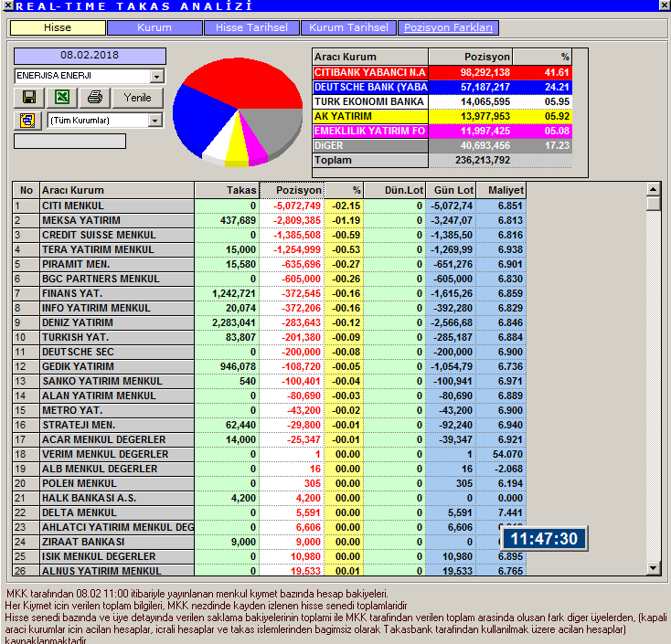Switch to the Kurum tab
This screenshot has height=644, width=671.
(154, 27)
